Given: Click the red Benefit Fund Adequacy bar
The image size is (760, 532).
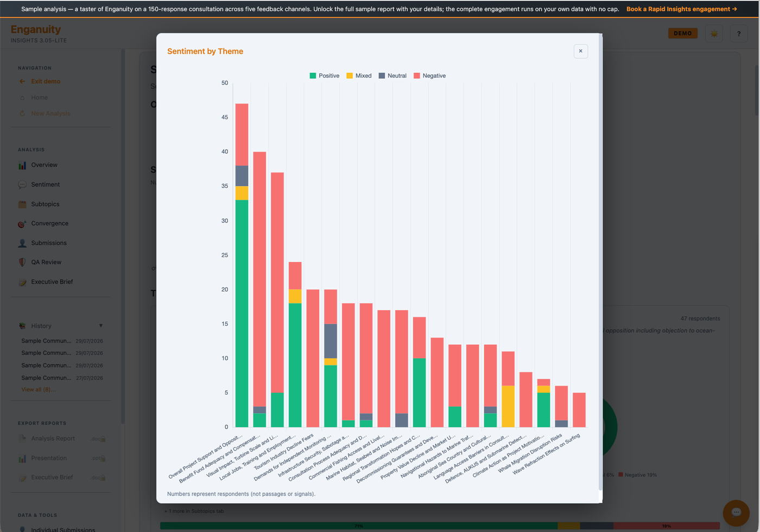Looking at the screenshot, I should [x=259, y=279].
